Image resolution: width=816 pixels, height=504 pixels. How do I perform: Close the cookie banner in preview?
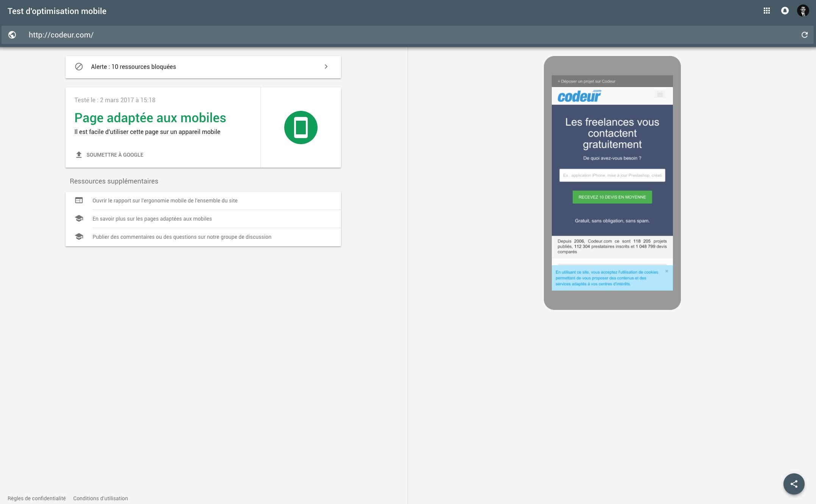667,271
